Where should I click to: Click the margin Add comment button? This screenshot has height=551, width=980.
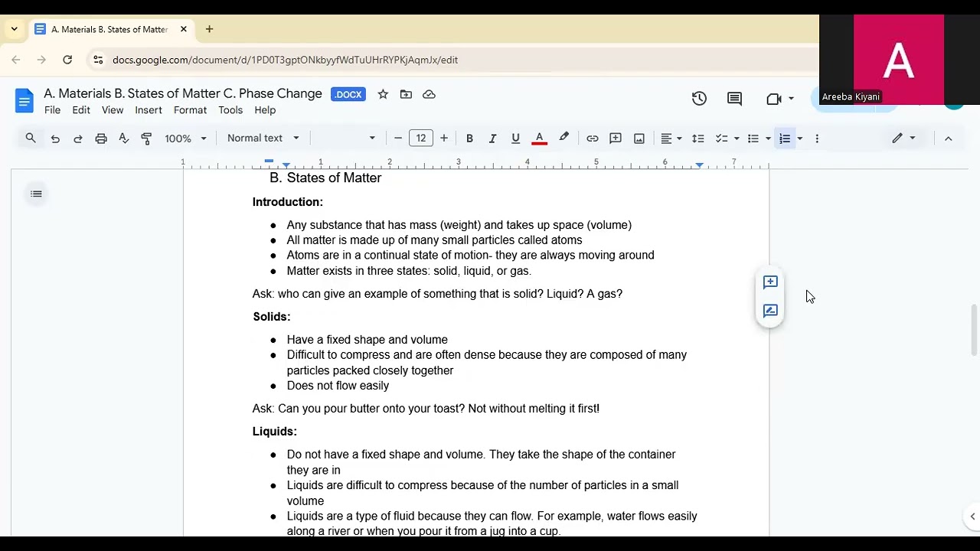click(770, 282)
